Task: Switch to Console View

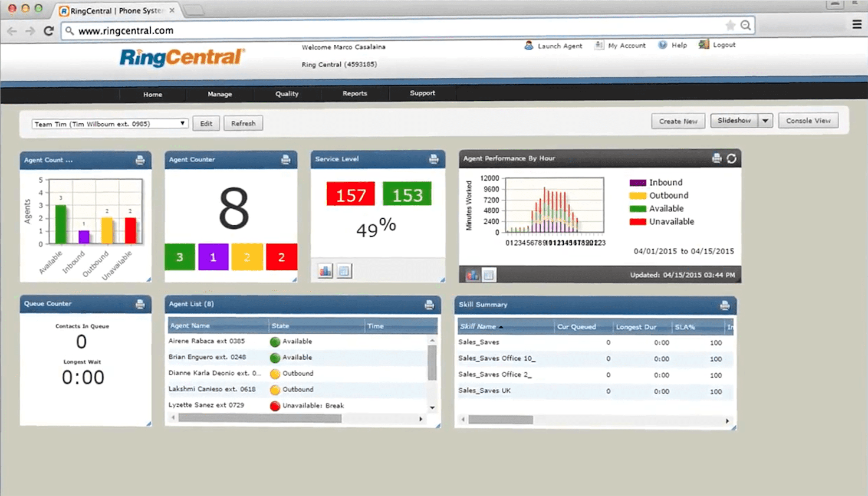Action: tap(808, 121)
